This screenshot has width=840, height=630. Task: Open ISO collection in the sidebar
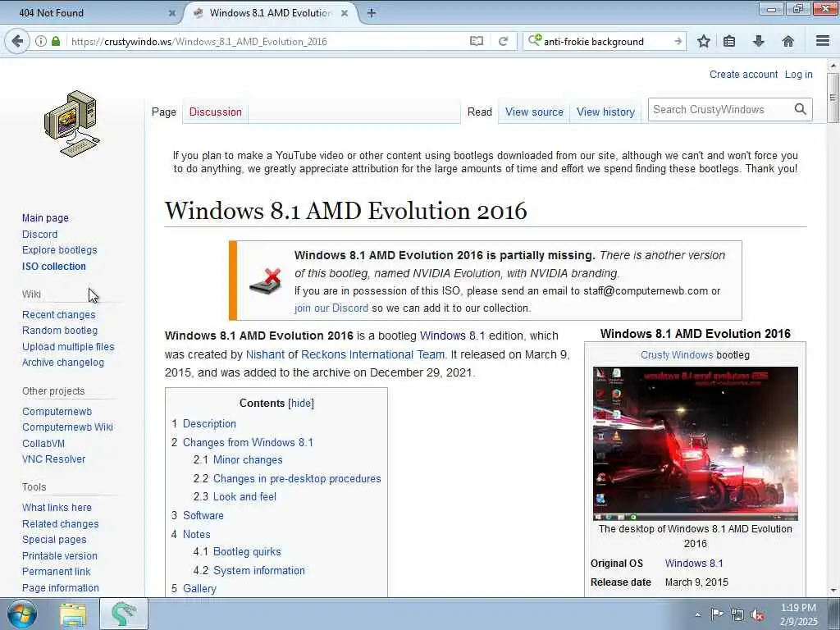click(53, 267)
